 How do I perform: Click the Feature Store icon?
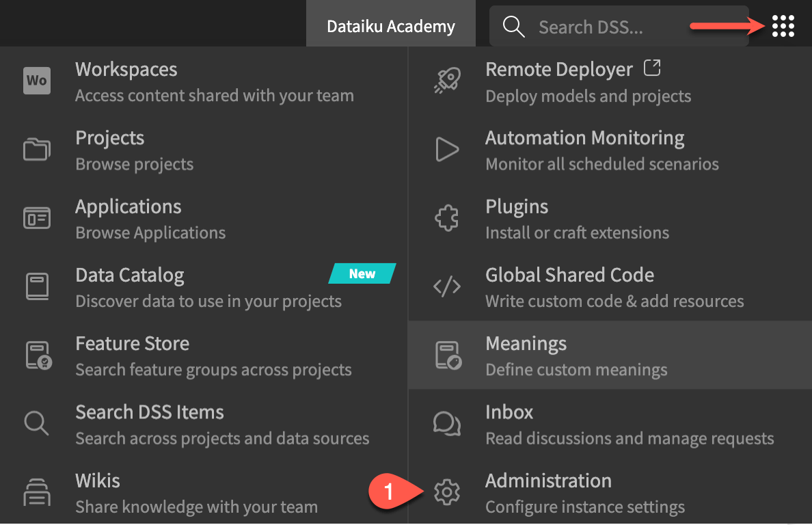37,355
